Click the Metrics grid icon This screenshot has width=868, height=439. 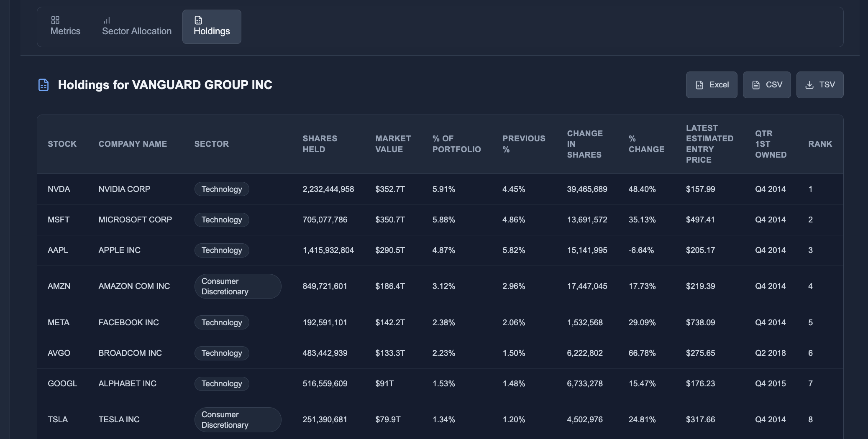56,19
